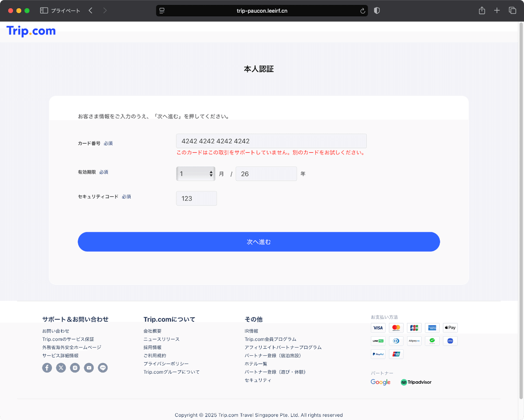The height and width of the screenshot is (420, 524).
Task: Click the 本人認証 page heading
Action: point(259,69)
